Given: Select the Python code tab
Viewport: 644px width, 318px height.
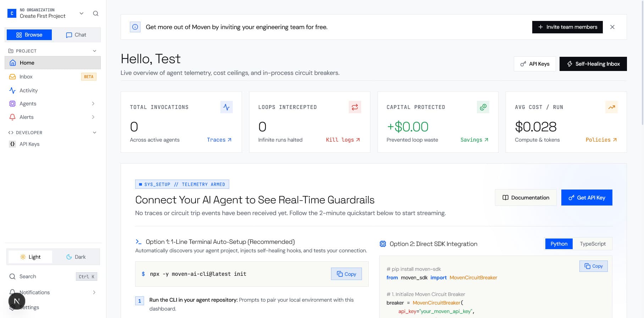Looking at the screenshot, I should pyautogui.click(x=559, y=244).
